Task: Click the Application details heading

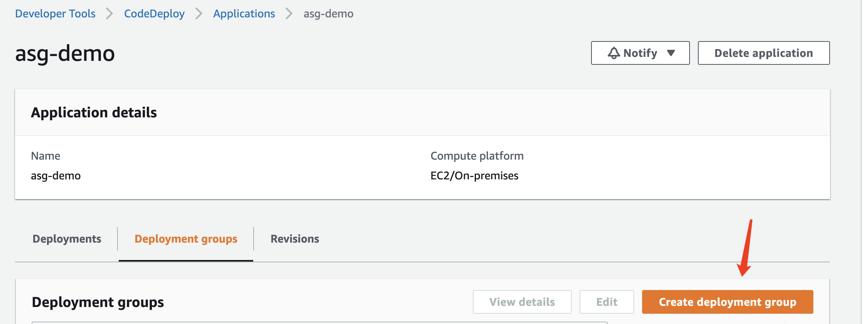Action: pyautogui.click(x=94, y=113)
